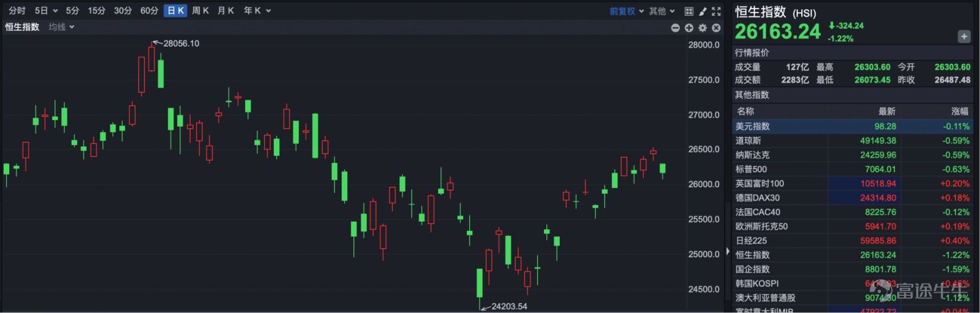Select the 欧洲斯托克50 row
Screen dimensions: 980x313
pyautogui.click(x=853, y=226)
